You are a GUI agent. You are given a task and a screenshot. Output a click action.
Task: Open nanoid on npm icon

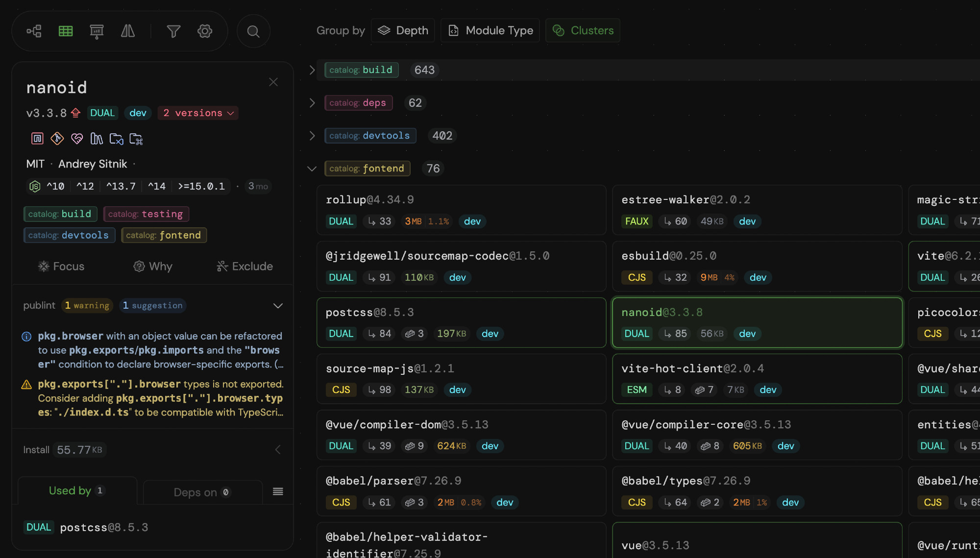click(x=38, y=139)
